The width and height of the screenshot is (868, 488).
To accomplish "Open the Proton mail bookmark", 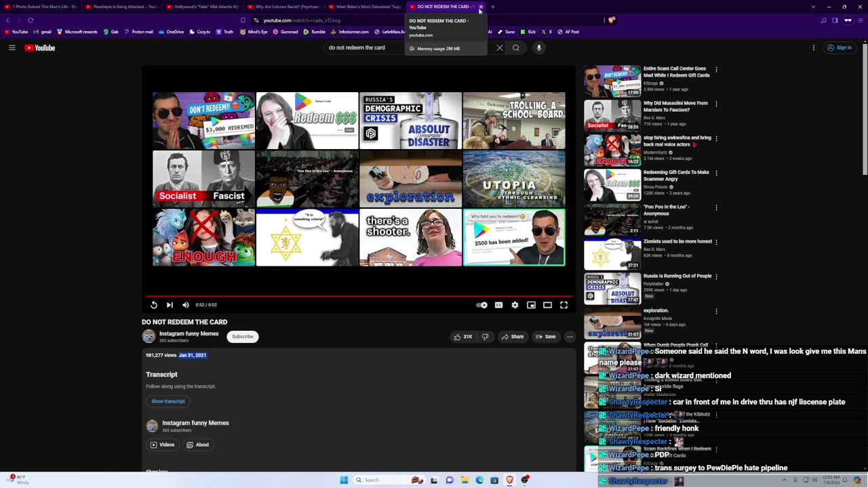I will [138, 32].
